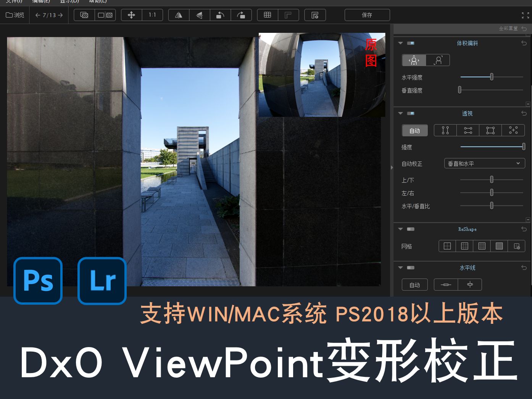The image size is (532, 399).
Task: Select the vertical flip icon in toolbar
Action: 200,15
